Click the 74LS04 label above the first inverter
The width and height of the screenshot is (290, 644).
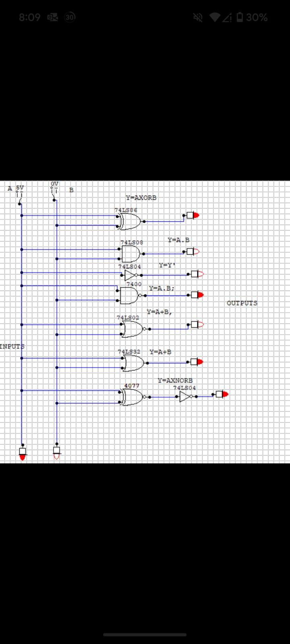[x=130, y=266]
